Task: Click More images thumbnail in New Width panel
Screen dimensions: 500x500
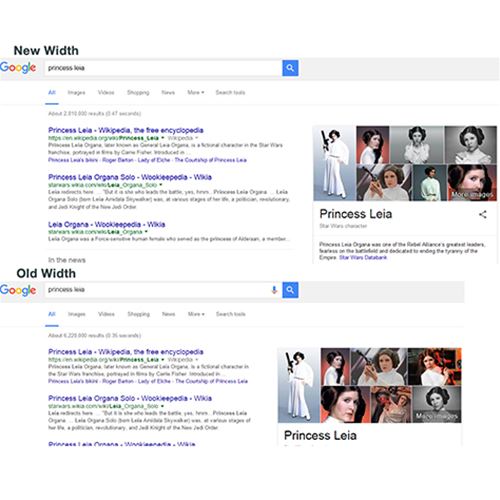Action: 472,182
